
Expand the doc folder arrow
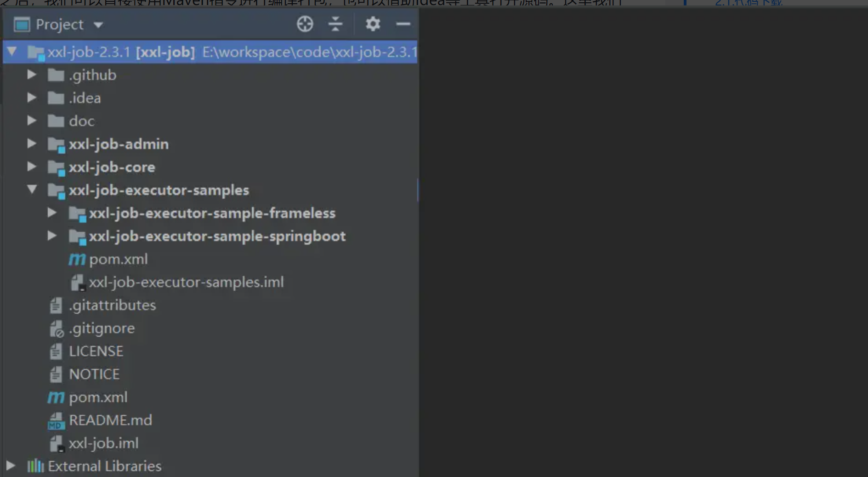(x=32, y=121)
